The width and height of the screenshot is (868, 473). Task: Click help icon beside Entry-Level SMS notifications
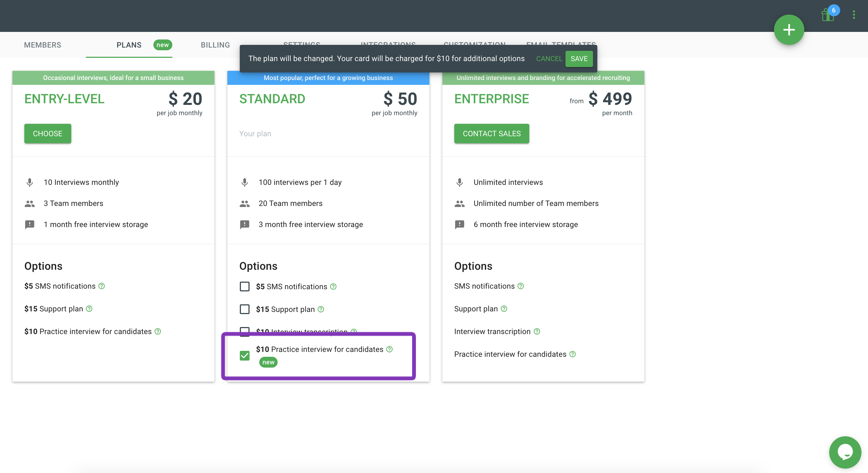tap(102, 286)
